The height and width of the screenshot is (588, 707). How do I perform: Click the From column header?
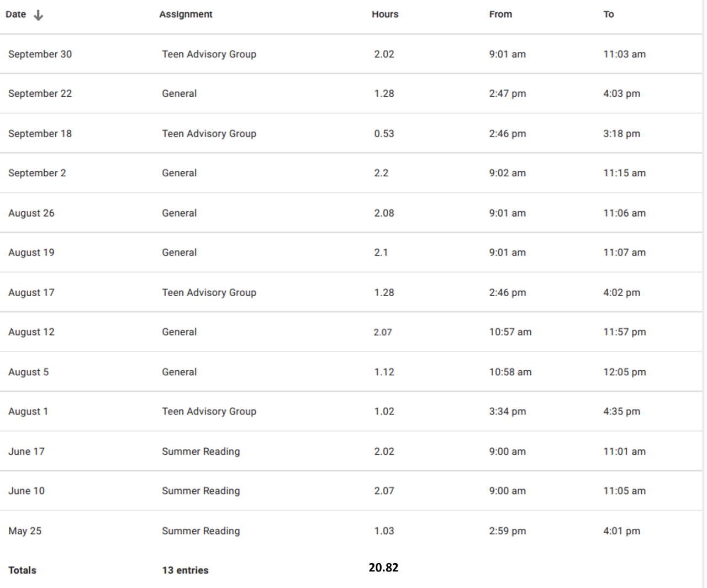(500, 14)
